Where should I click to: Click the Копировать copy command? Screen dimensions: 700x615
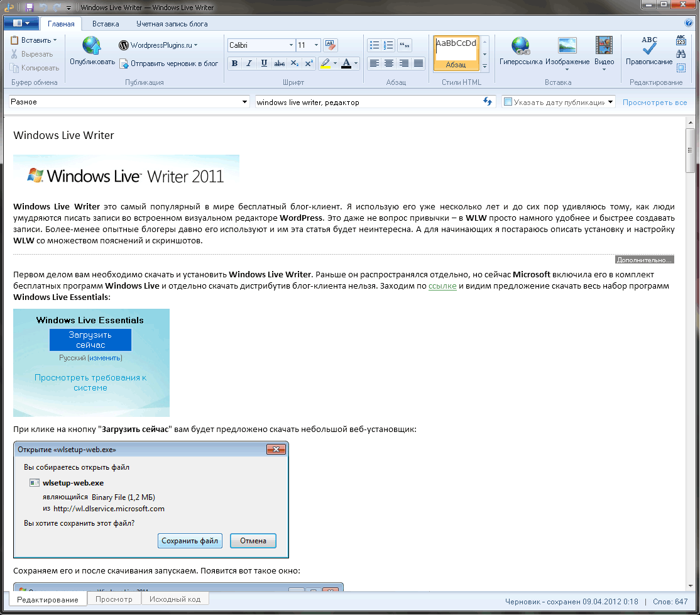35,68
